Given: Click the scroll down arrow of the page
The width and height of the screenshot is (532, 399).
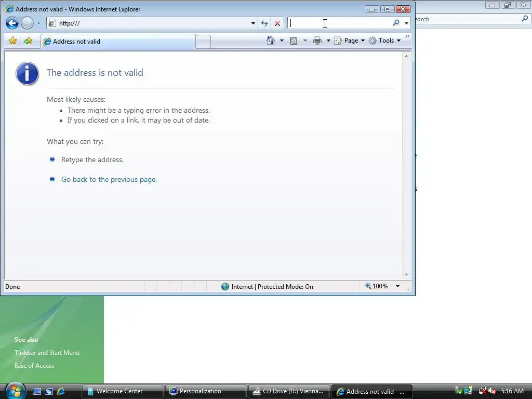Looking at the screenshot, I should [x=406, y=275].
